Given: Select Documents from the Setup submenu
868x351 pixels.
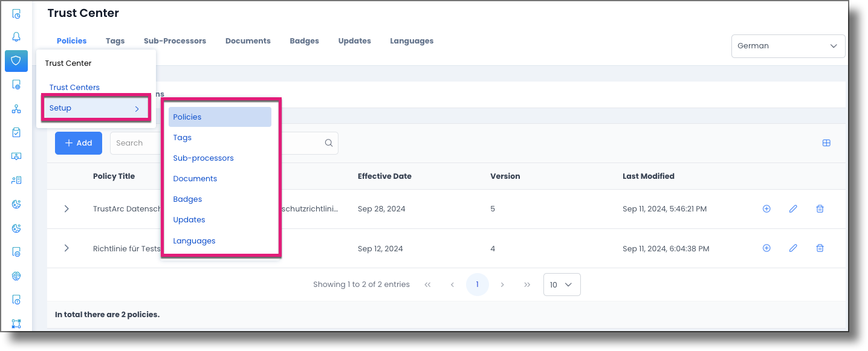Looking at the screenshot, I should 195,178.
